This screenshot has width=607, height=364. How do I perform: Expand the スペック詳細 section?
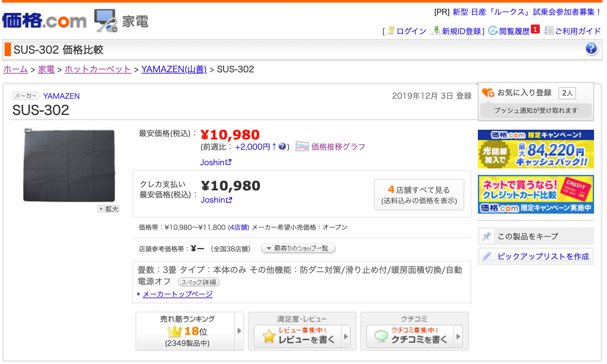click(199, 282)
